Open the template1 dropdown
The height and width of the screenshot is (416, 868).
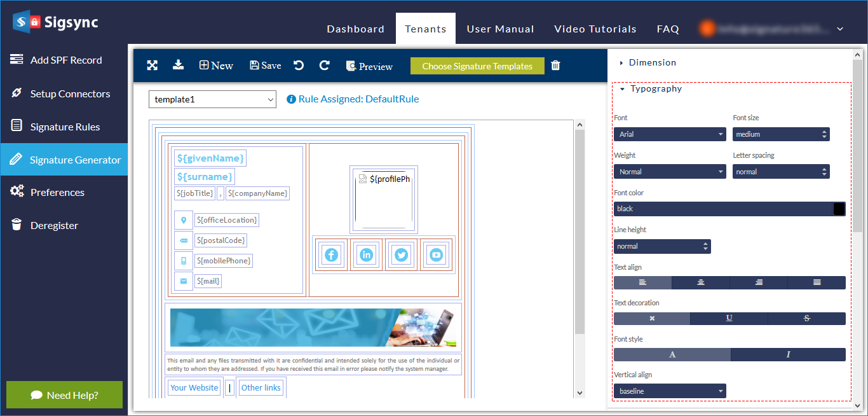point(212,99)
